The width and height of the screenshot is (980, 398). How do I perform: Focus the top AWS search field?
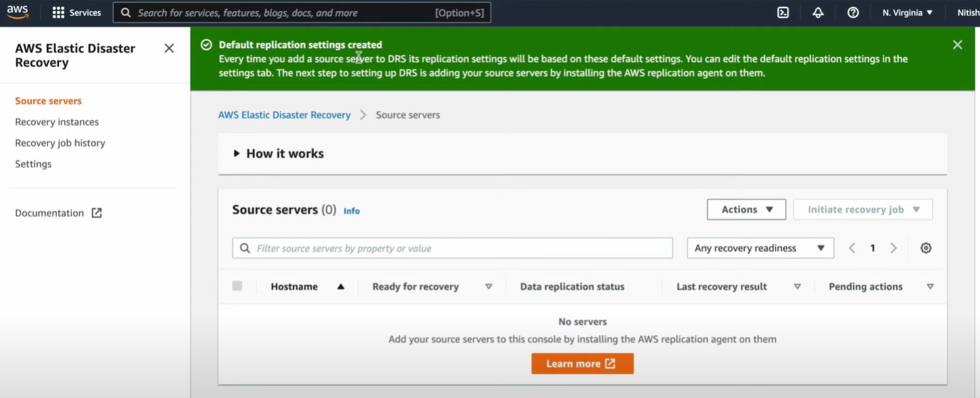pos(301,13)
